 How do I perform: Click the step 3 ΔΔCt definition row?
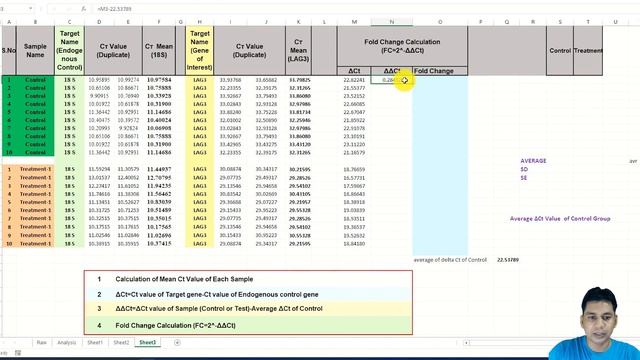248,309
